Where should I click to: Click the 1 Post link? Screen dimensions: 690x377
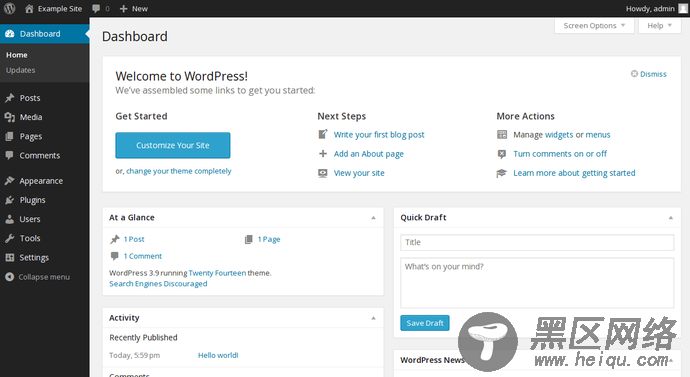(134, 239)
